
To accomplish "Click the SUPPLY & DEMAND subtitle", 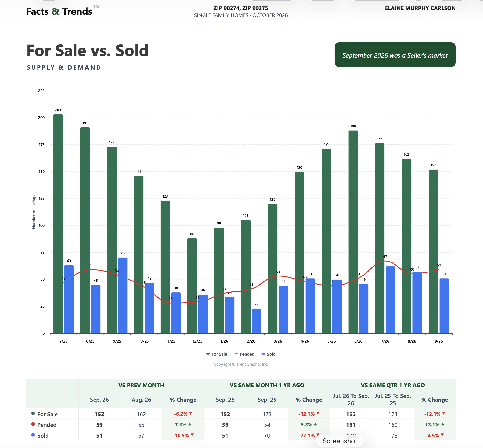I will click(64, 67).
